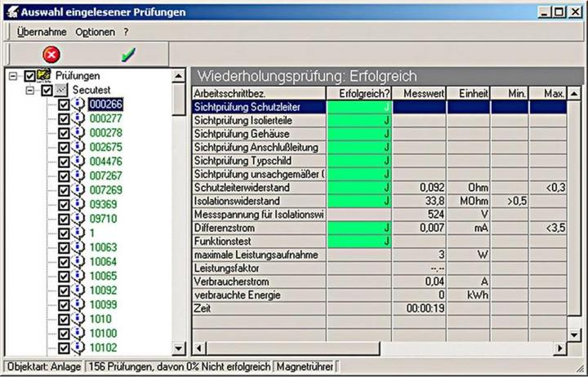Click the Einheit column header
The height and width of the screenshot is (377, 588).
pyautogui.click(x=469, y=93)
